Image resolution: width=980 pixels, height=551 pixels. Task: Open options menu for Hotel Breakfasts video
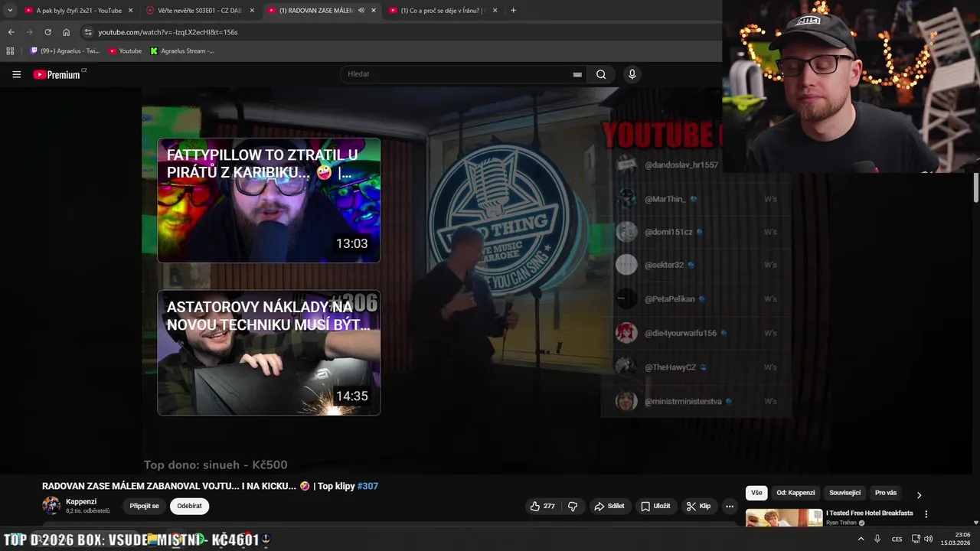926,514
